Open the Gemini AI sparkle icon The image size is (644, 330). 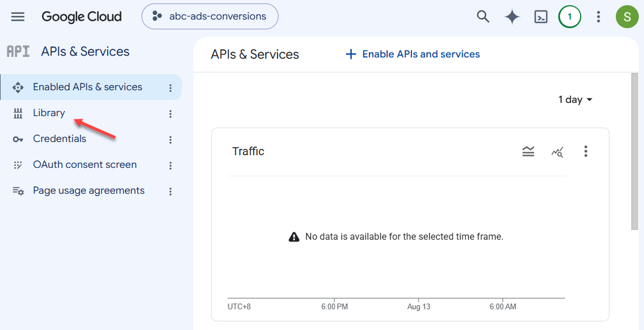[x=512, y=17]
